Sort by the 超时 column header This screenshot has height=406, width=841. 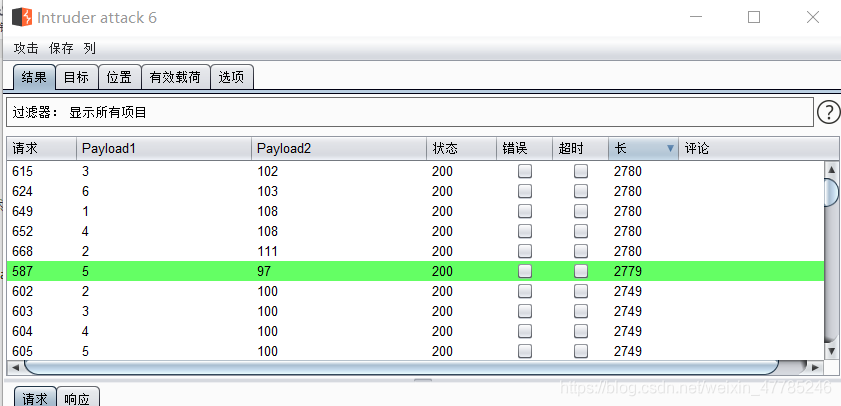click(580, 149)
